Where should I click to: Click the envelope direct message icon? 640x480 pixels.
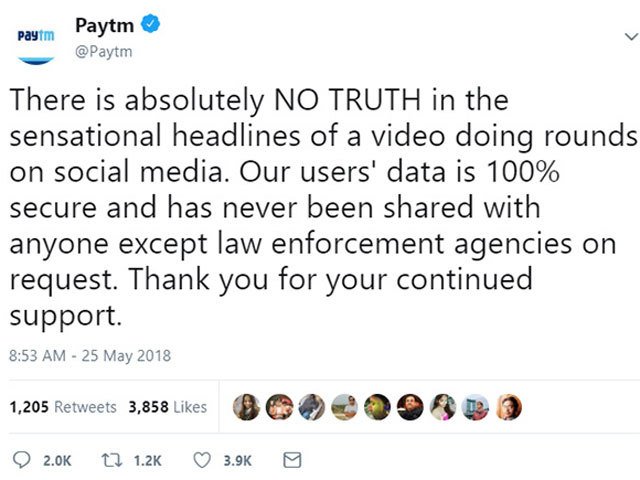coord(292,460)
